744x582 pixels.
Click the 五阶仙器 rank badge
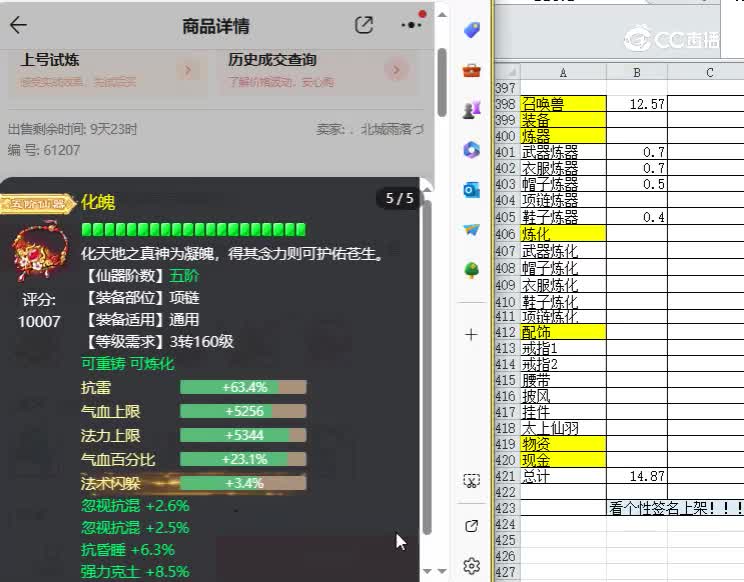(x=37, y=204)
